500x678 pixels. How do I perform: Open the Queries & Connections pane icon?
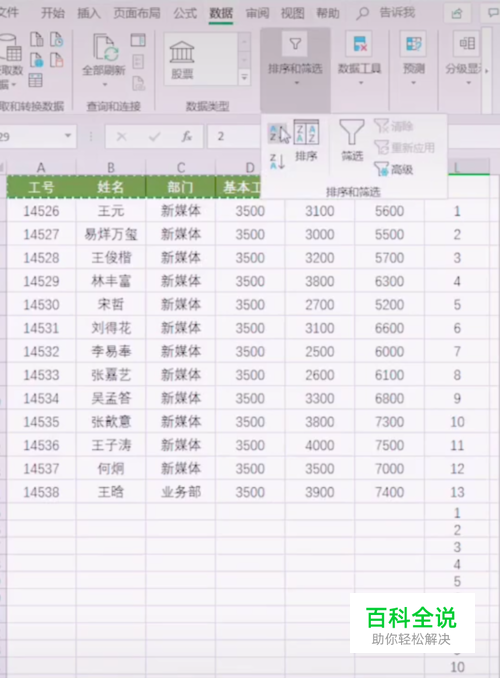(138, 40)
